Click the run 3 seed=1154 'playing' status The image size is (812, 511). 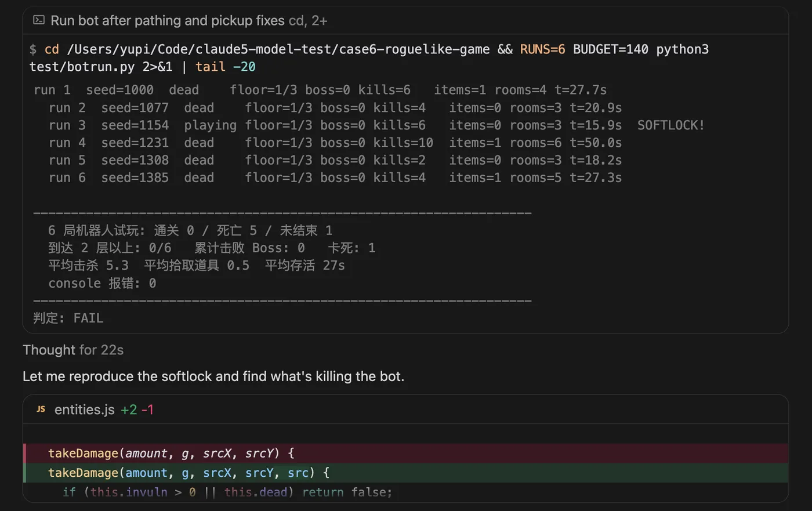tap(210, 125)
